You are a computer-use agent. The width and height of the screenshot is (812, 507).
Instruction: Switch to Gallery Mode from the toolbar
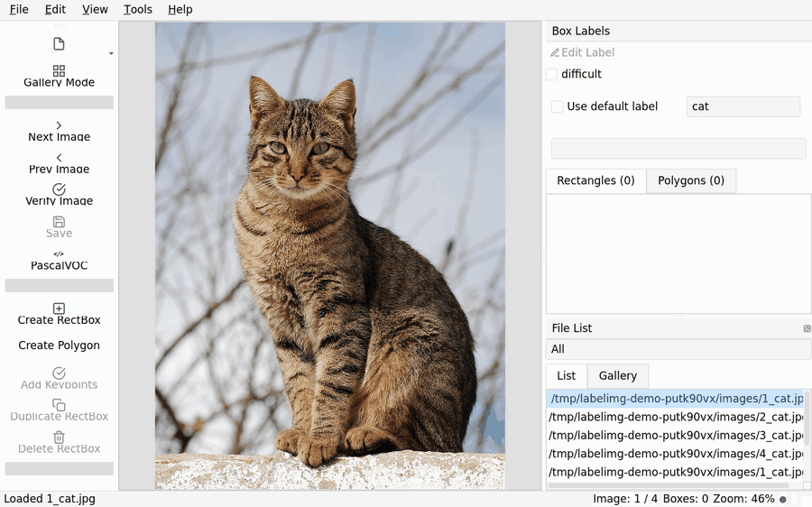tap(59, 76)
